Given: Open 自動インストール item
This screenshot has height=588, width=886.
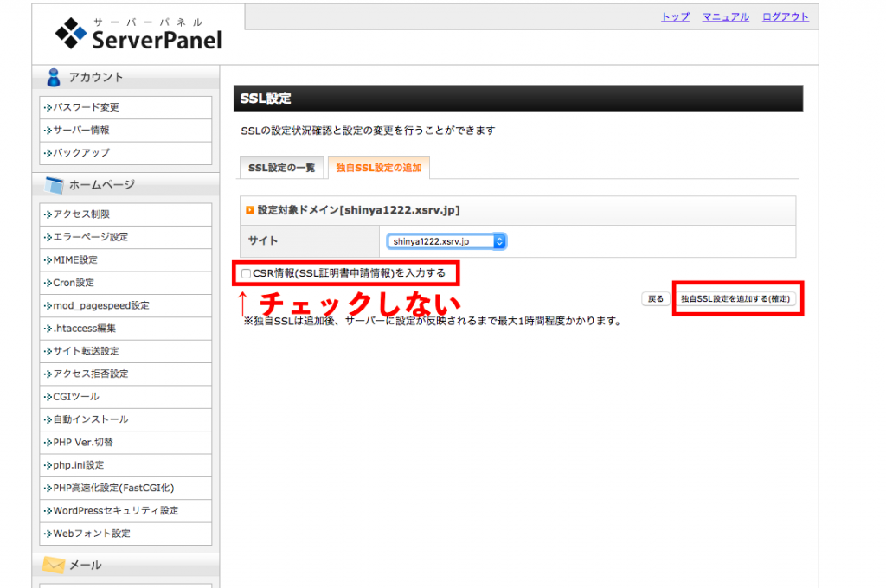Looking at the screenshot, I should 125,419.
